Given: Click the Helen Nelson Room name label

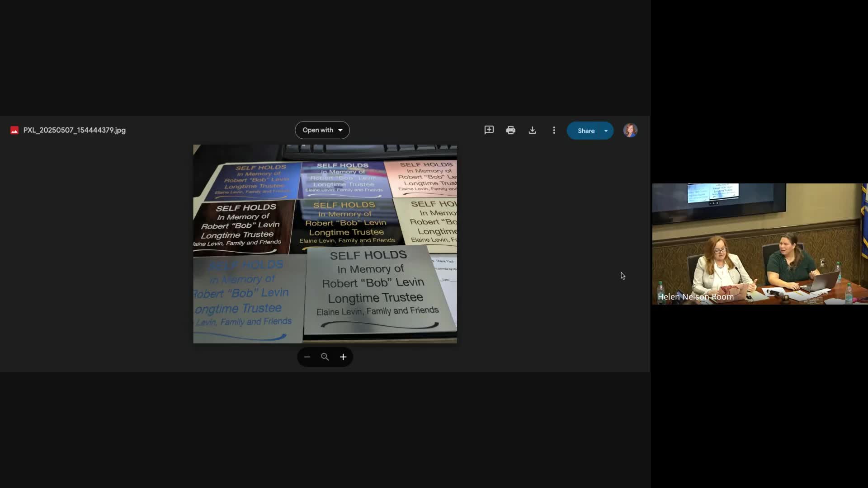Looking at the screenshot, I should coord(695,297).
